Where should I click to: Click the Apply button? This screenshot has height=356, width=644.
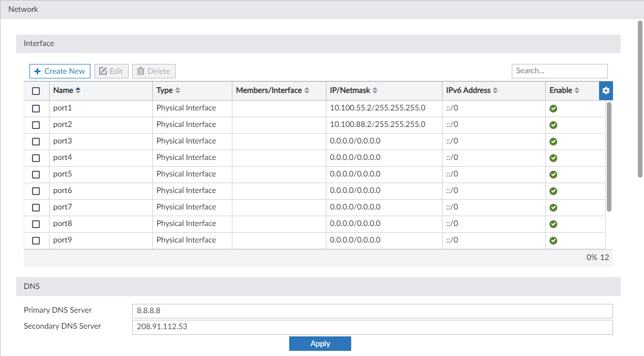tap(320, 343)
